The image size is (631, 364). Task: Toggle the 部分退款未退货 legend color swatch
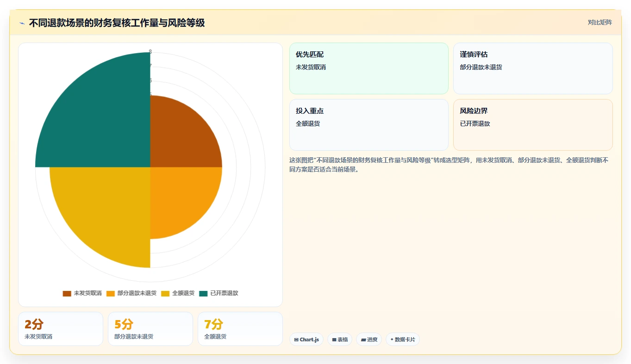(111, 293)
